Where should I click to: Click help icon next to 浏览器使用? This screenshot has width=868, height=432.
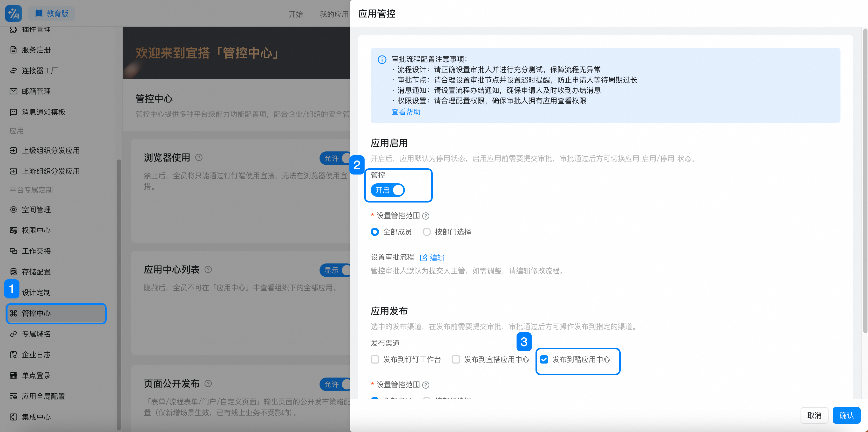pos(199,158)
